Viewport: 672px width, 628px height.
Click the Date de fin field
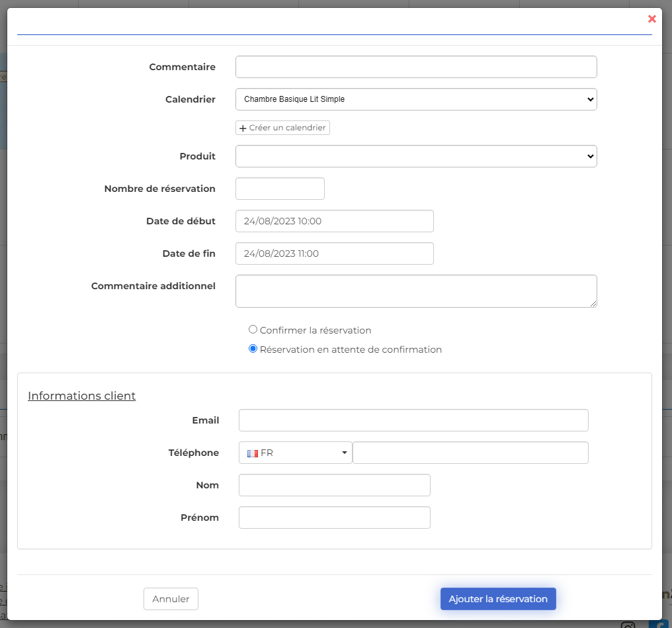tap(334, 253)
